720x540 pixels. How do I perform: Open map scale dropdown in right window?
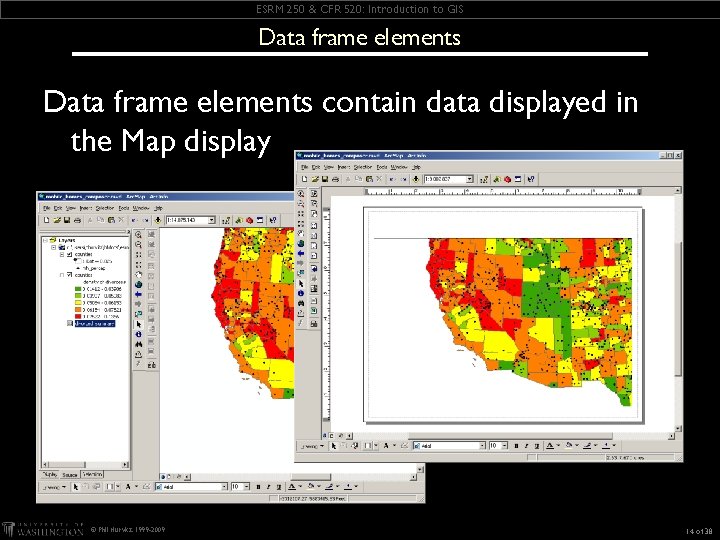pos(469,179)
